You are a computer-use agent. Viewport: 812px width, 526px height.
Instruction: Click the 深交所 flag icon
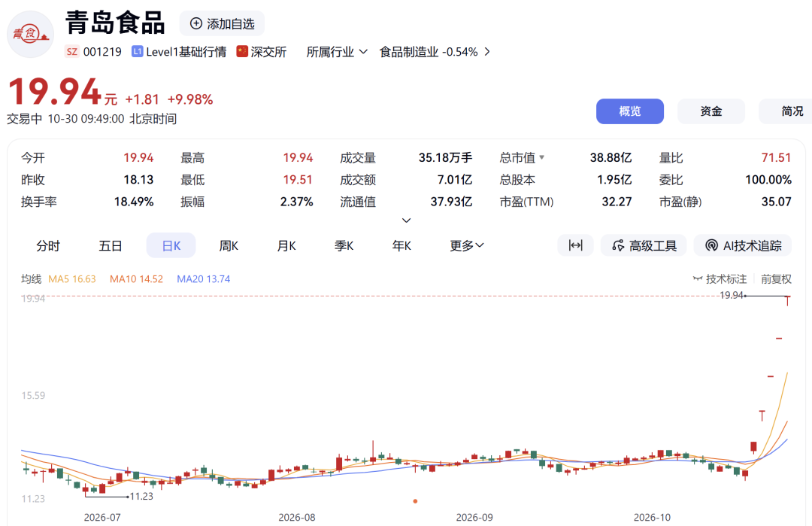(x=242, y=51)
